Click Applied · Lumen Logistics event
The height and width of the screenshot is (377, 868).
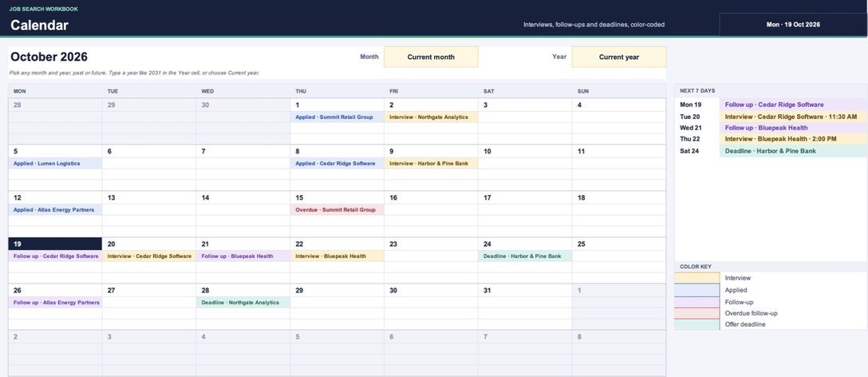(55, 164)
